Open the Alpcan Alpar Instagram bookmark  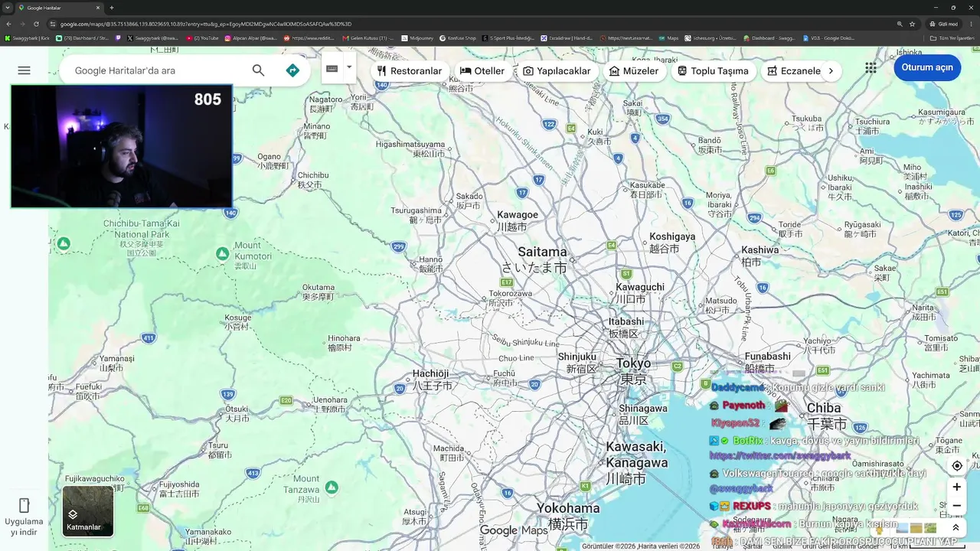(x=251, y=37)
